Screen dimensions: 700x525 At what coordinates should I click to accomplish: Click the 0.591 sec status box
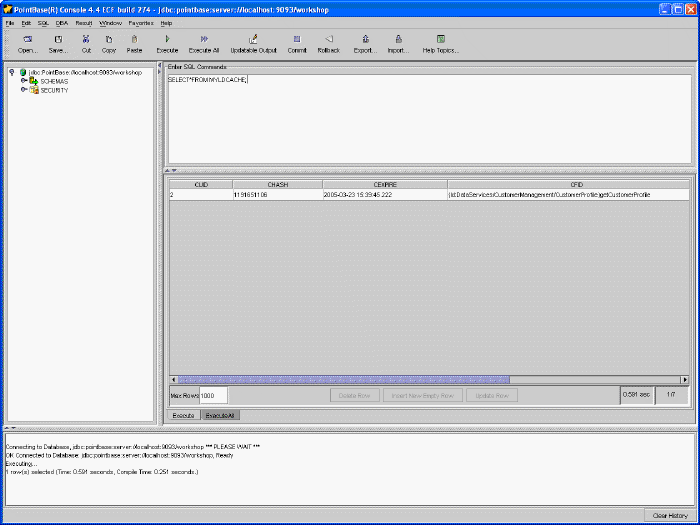click(637, 395)
